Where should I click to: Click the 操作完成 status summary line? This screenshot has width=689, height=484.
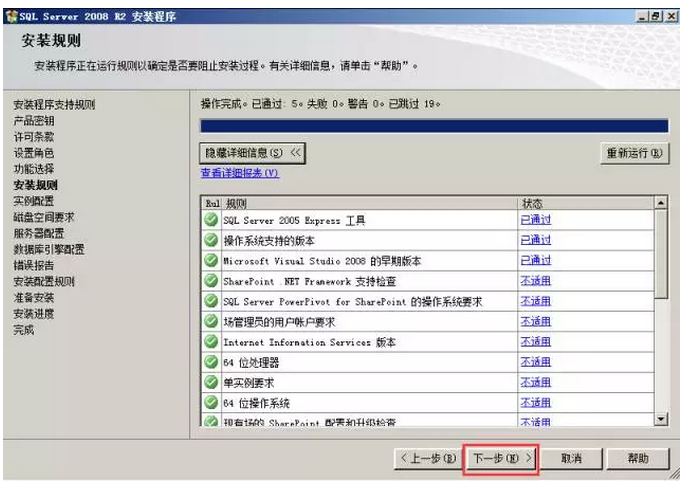tap(320, 104)
